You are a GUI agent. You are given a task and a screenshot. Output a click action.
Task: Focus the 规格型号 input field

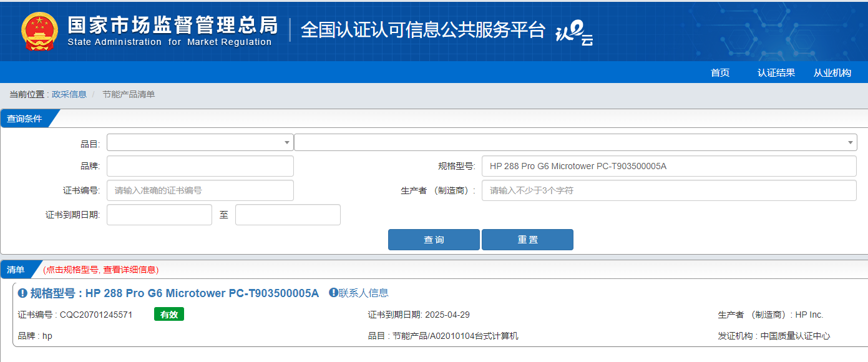click(x=669, y=166)
